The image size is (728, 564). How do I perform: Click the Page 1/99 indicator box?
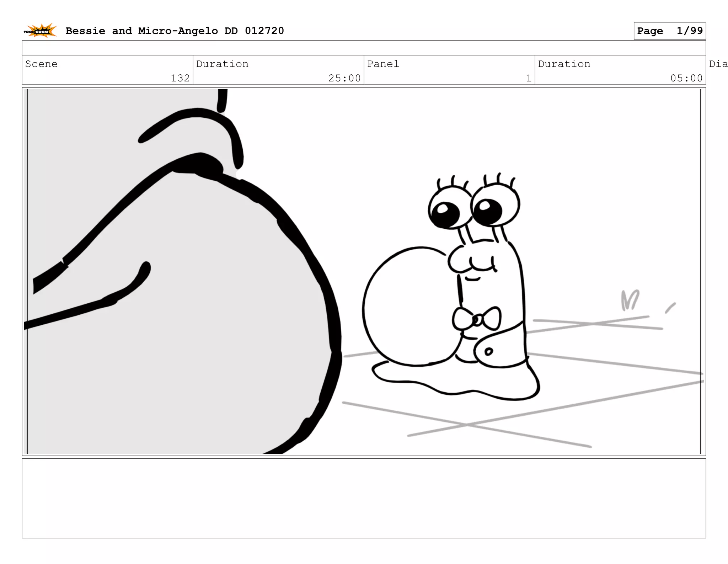pos(669,31)
